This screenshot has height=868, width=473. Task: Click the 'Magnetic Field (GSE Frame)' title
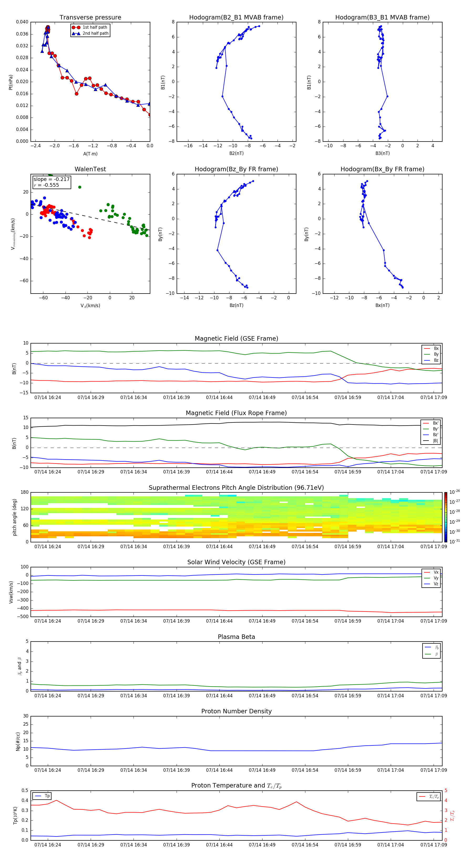[236, 339]
